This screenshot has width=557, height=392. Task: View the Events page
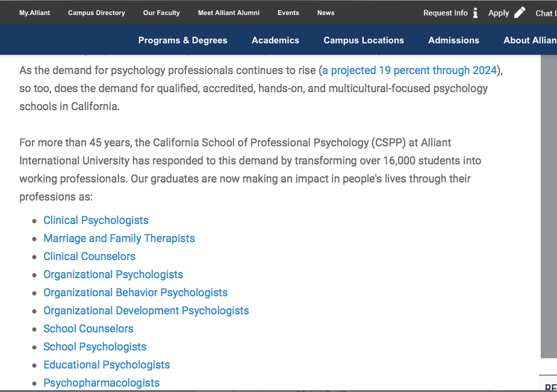click(288, 13)
